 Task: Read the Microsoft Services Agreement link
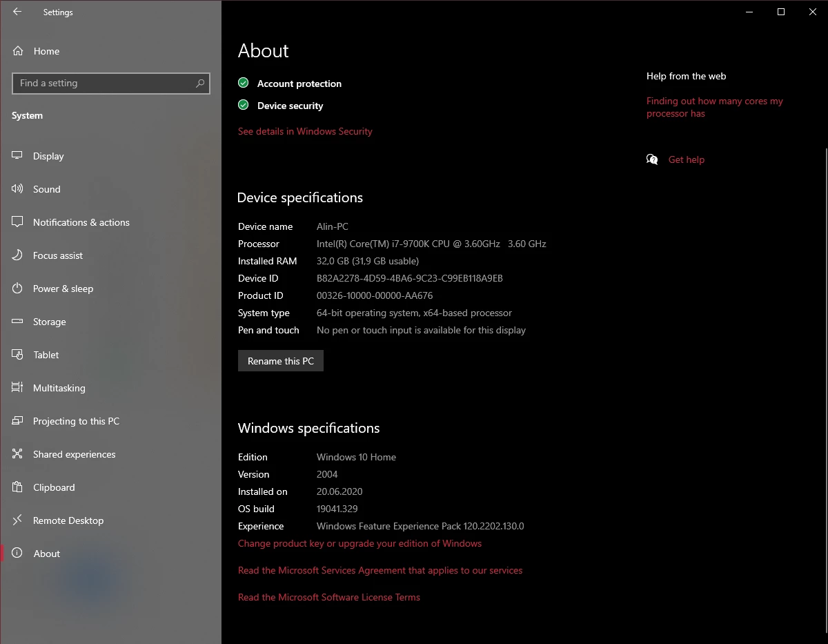coord(380,570)
